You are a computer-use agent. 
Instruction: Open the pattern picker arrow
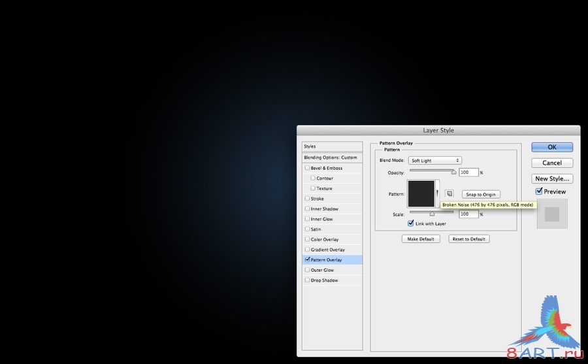point(437,193)
